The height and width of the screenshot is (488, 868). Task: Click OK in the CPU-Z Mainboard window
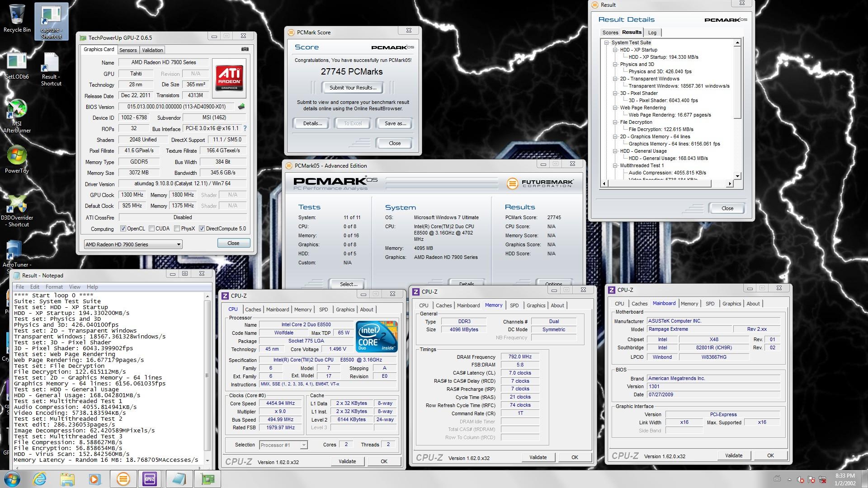[770, 455]
